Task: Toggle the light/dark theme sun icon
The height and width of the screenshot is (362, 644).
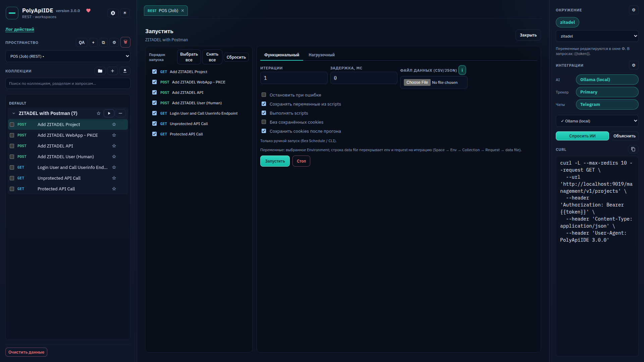Action: [125, 13]
